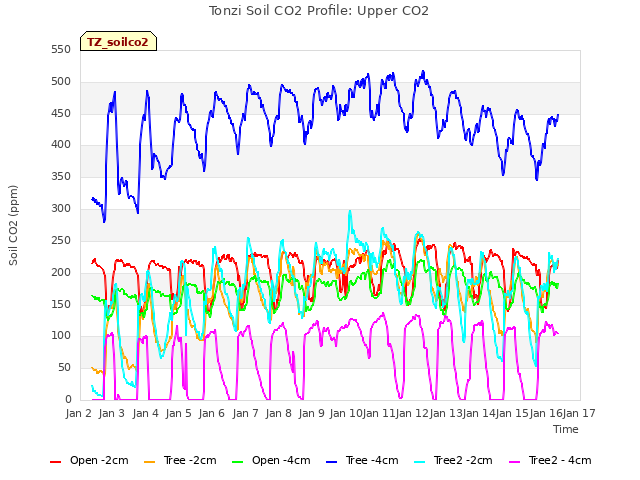This screenshot has width=640, height=480.
Task: Click the Jan 15 x-axis date
Action: (x=512, y=413)
